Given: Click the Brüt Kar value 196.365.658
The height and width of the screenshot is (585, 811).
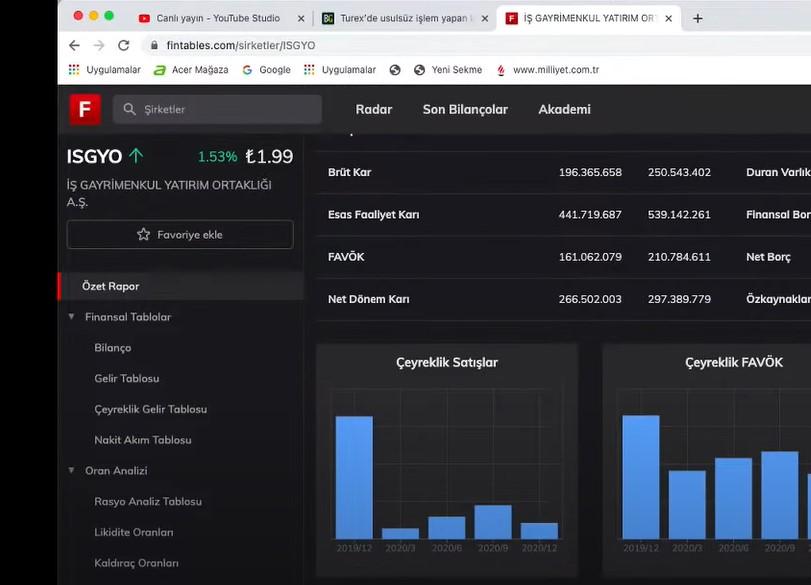Looking at the screenshot, I should coord(590,172).
